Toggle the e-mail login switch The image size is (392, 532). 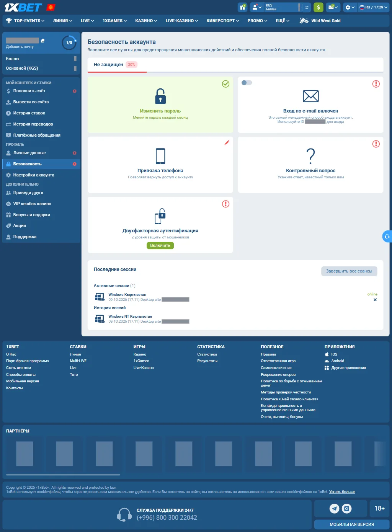pos(247,83)
